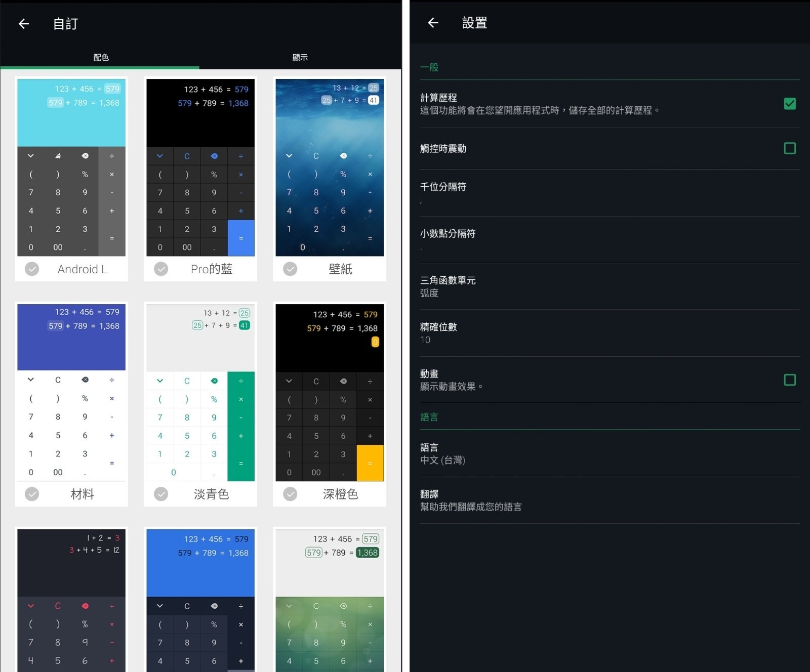This screenshot has width=810, height=672.
Task: Choose the Pro的藍 theme preview image
Action: pyautogui.click(x=200, y=167)
